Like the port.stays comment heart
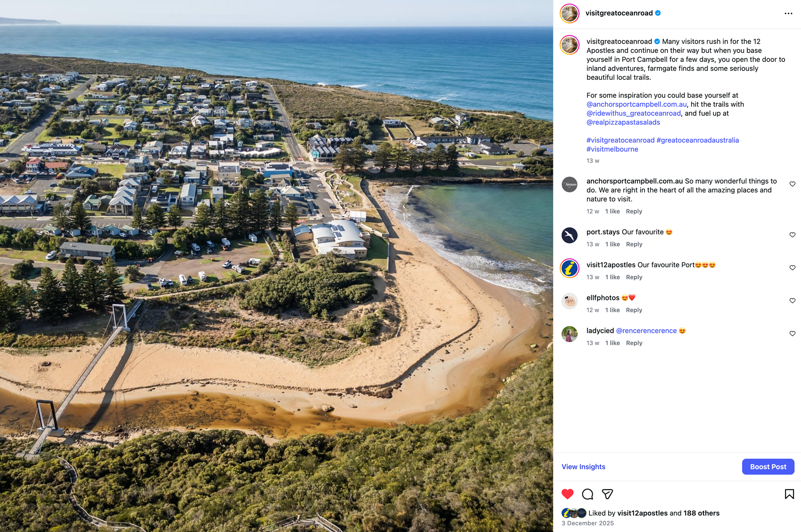 [x=792, y=235]
